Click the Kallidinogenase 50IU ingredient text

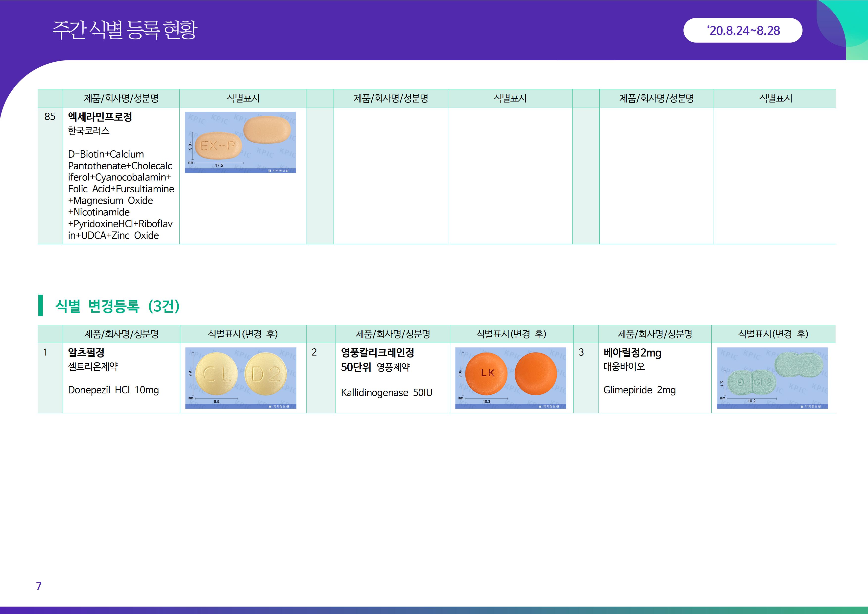click(386, 393)
